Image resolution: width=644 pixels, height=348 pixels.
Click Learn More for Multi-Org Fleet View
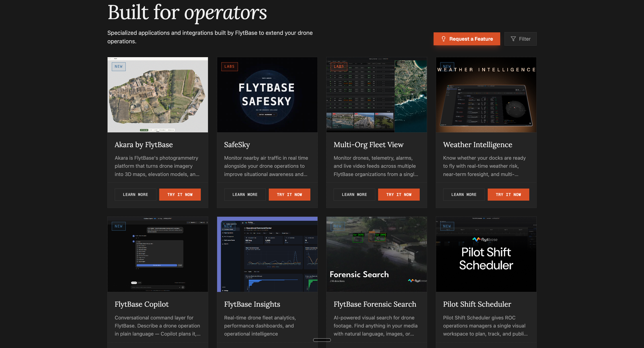point(355,195)
